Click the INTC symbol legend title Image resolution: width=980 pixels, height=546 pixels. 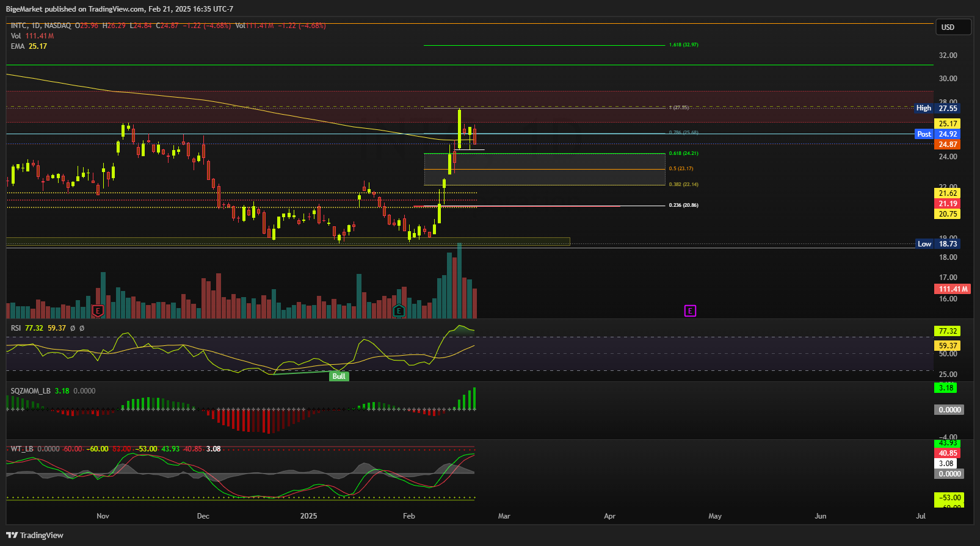pyautogui.click(x=41, y=26)
